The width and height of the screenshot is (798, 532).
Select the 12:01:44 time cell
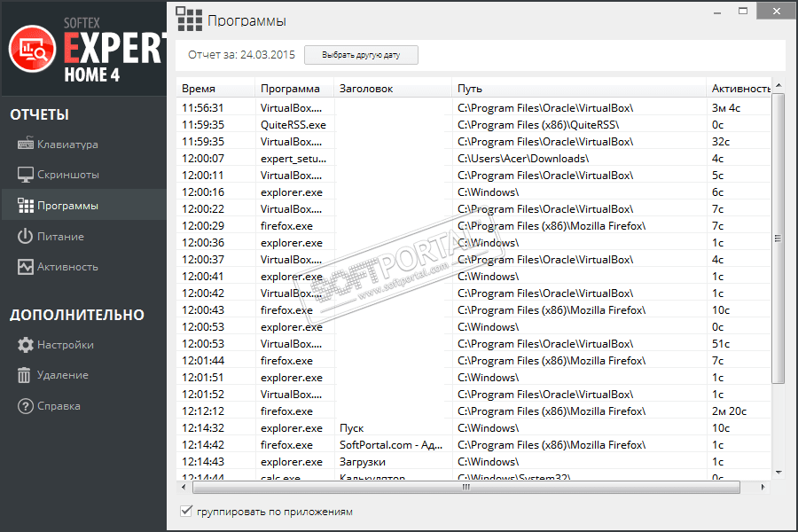click(202, 361)
